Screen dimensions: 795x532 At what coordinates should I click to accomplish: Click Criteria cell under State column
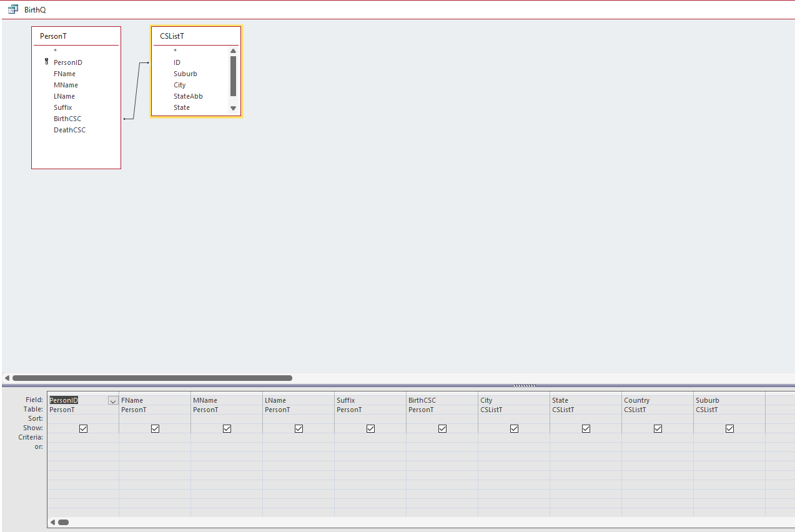(586, 438)
